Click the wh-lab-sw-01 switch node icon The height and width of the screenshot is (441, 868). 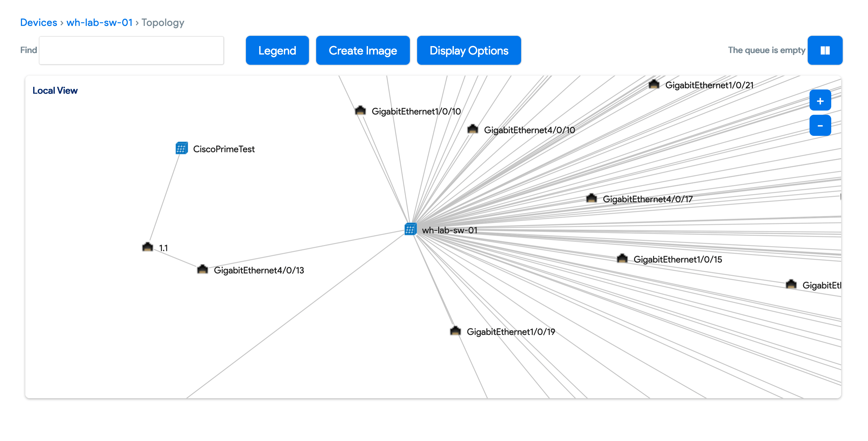point(410,230)
